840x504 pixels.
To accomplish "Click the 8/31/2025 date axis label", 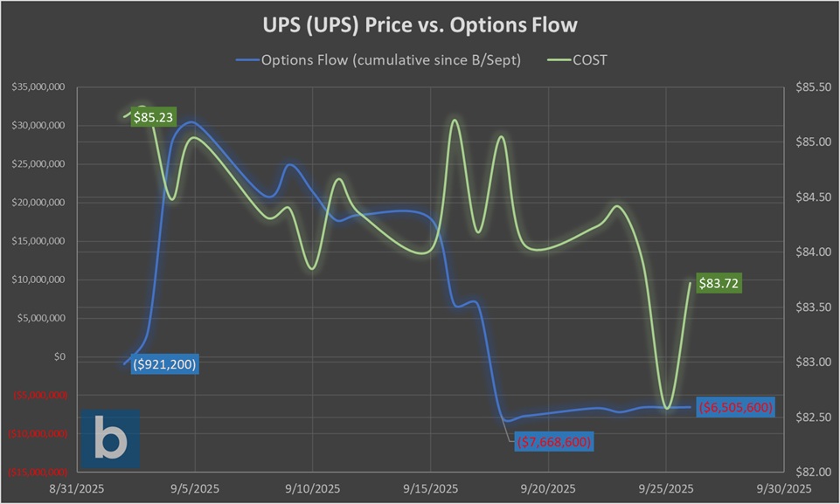I will [75, 488].
